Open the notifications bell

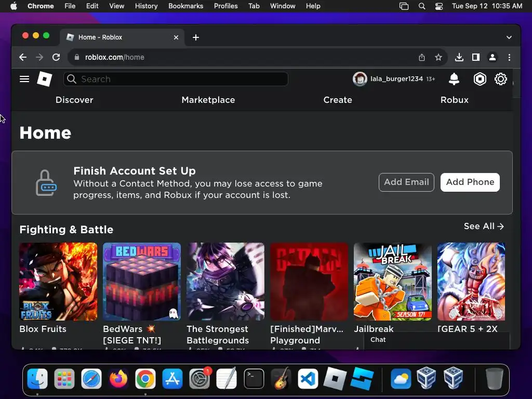point(454,79)
